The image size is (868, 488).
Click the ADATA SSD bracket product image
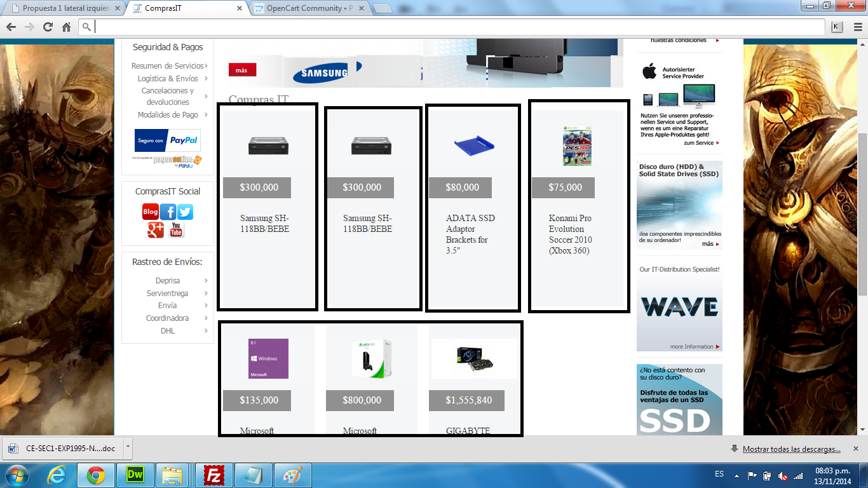coord(474,146)
